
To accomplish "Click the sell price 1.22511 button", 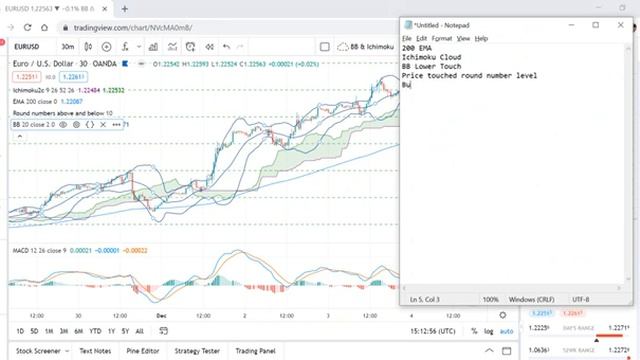I will [x=27, y=77].
